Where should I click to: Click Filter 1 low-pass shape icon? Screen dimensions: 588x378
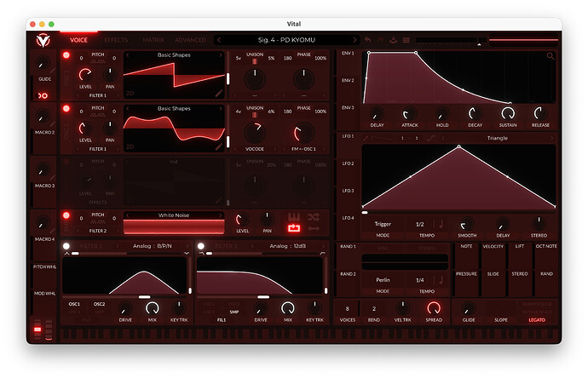pyautogui.click(x=66, y=254)
